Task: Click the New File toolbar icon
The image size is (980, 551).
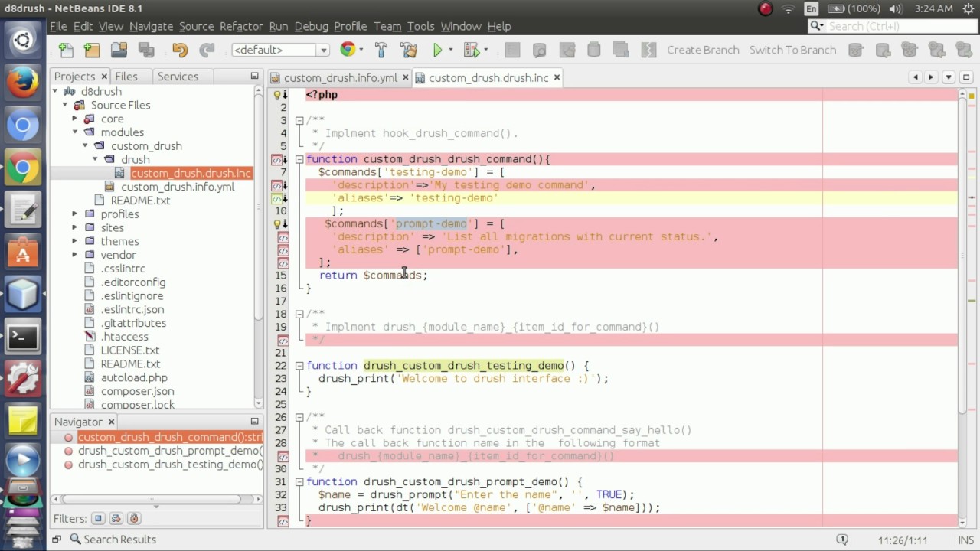Action: pos(67,51)
